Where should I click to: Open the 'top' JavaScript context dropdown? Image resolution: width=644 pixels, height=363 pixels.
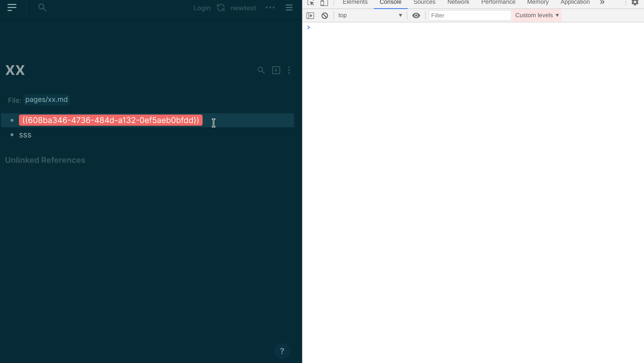click(371, 15)
